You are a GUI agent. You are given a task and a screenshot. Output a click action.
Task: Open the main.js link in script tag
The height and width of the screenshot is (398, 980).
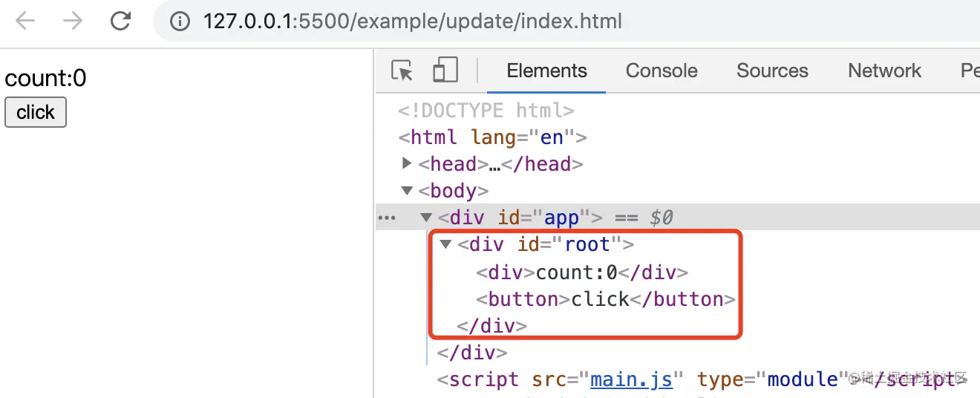[x=631, y=380]
